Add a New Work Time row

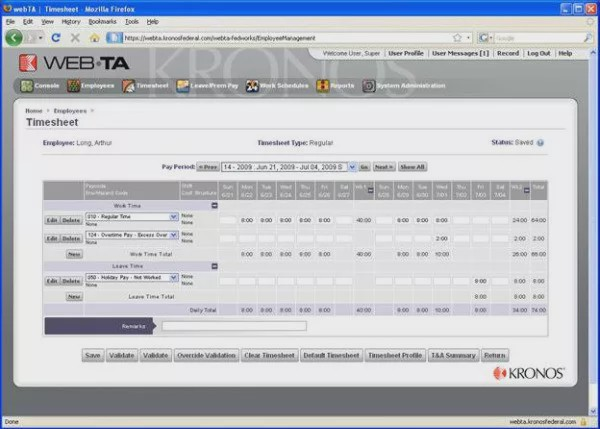[x=74, y=254]
